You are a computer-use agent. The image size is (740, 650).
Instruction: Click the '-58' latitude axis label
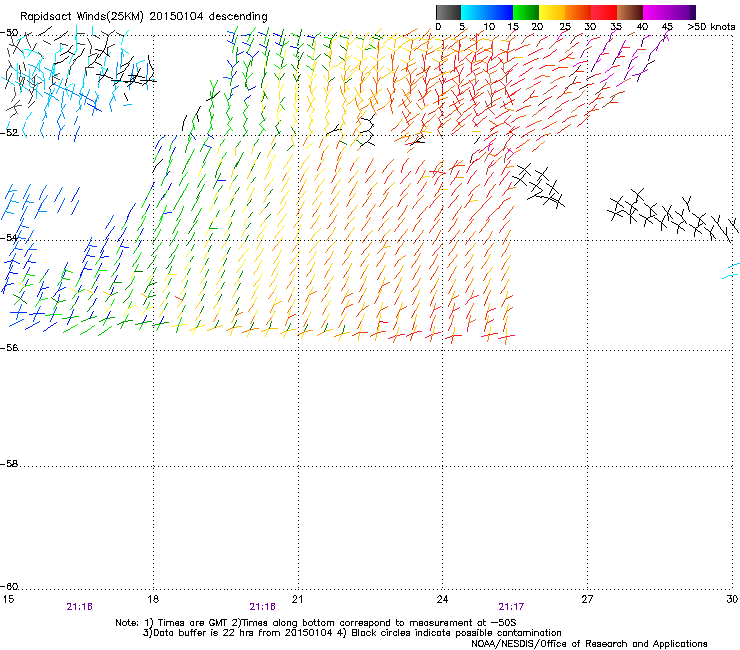pyautogui.click(x=9, y=464)
